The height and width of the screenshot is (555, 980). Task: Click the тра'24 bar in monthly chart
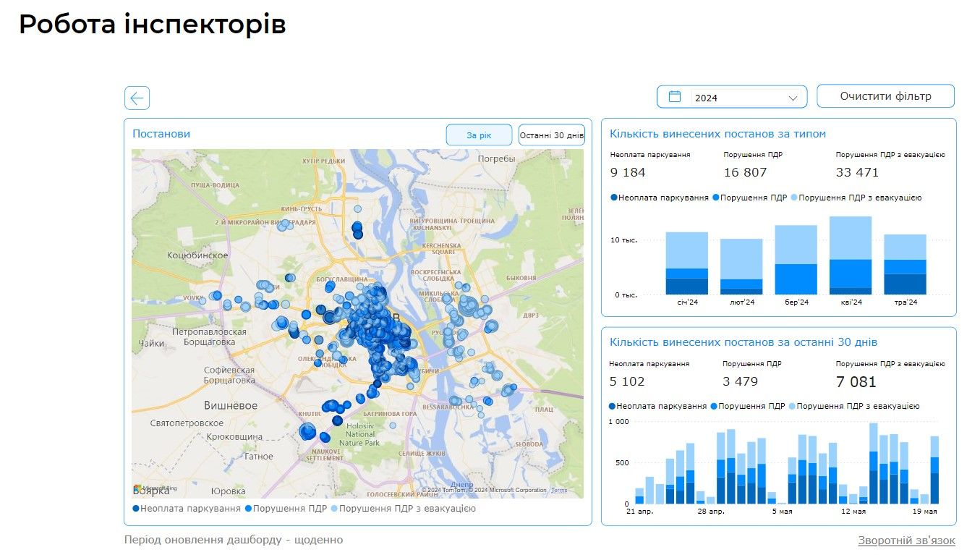pyautogui.click(x=905, y=265)
